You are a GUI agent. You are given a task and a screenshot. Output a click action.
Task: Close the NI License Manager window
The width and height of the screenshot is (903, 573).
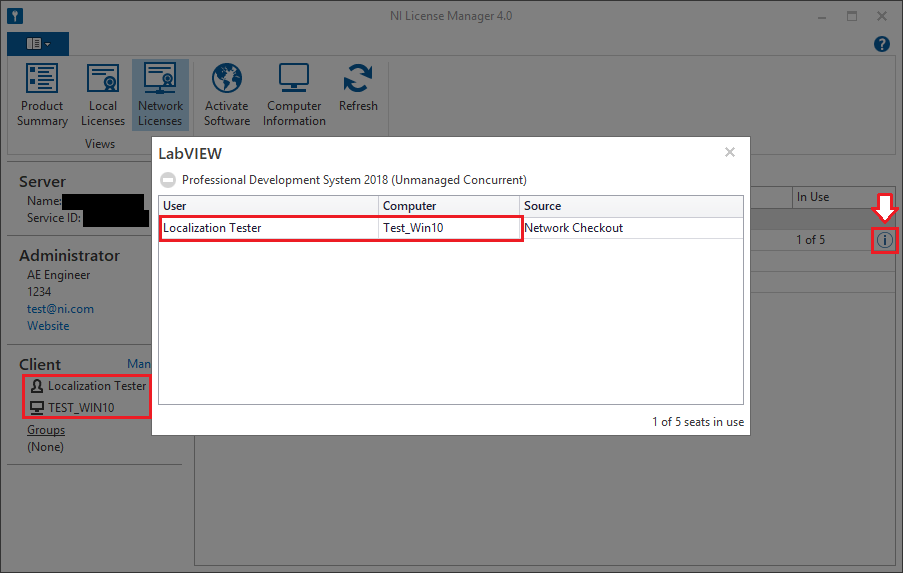tap(882, 16)
